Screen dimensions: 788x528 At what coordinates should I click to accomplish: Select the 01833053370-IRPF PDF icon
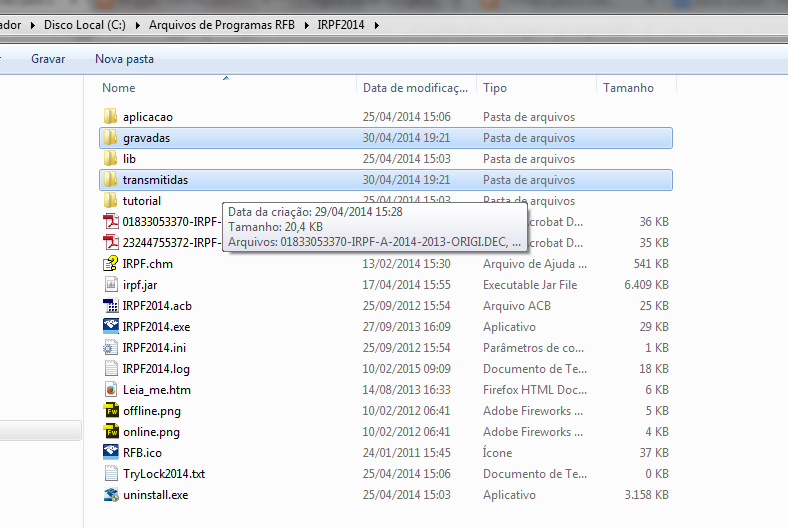pos(111,222)
